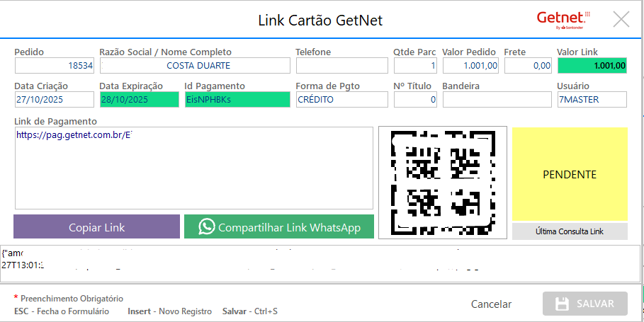Select the Pedido number field

tap(55, 66)
